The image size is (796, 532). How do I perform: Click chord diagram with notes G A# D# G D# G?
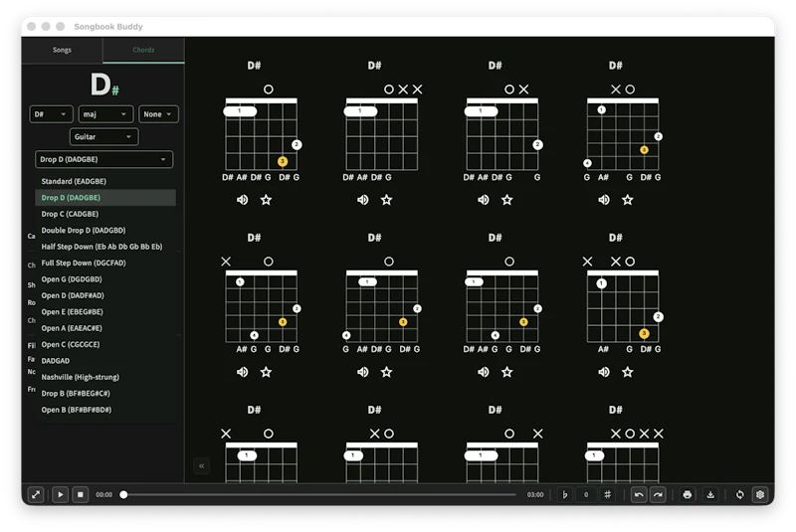click(382, 306)
